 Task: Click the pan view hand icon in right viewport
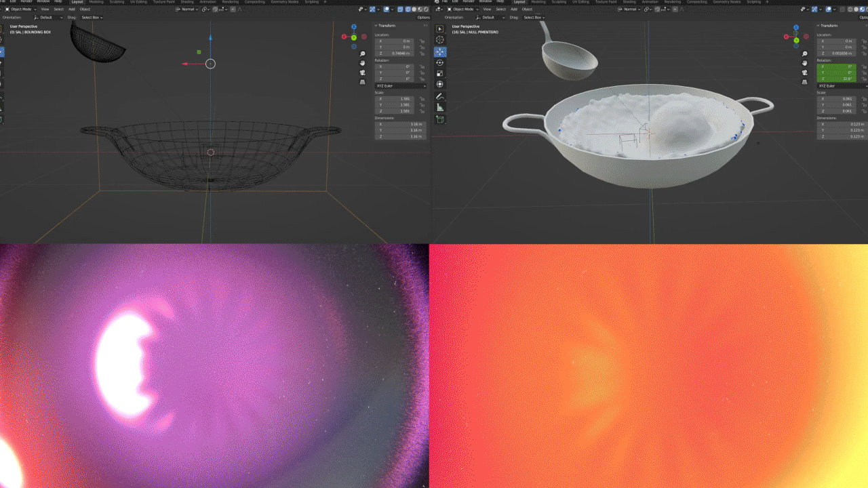coord(805,63)
